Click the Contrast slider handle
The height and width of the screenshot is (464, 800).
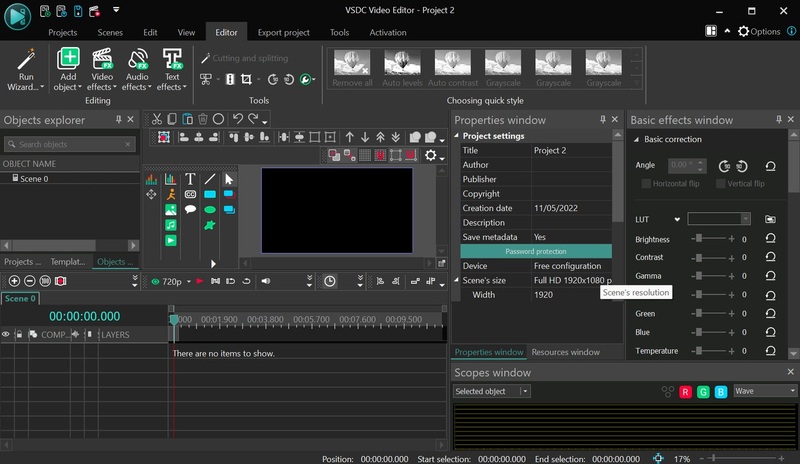point(700,258)
